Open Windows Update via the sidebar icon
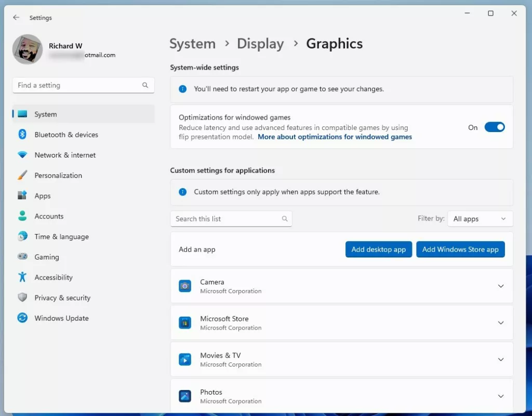 click(x=22, y=318)
